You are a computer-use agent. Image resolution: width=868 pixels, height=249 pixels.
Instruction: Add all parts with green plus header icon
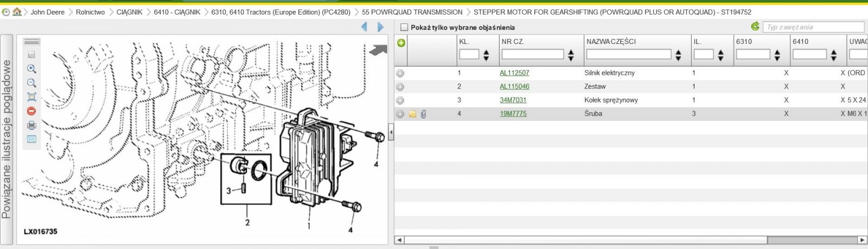(x=401, y=43)
